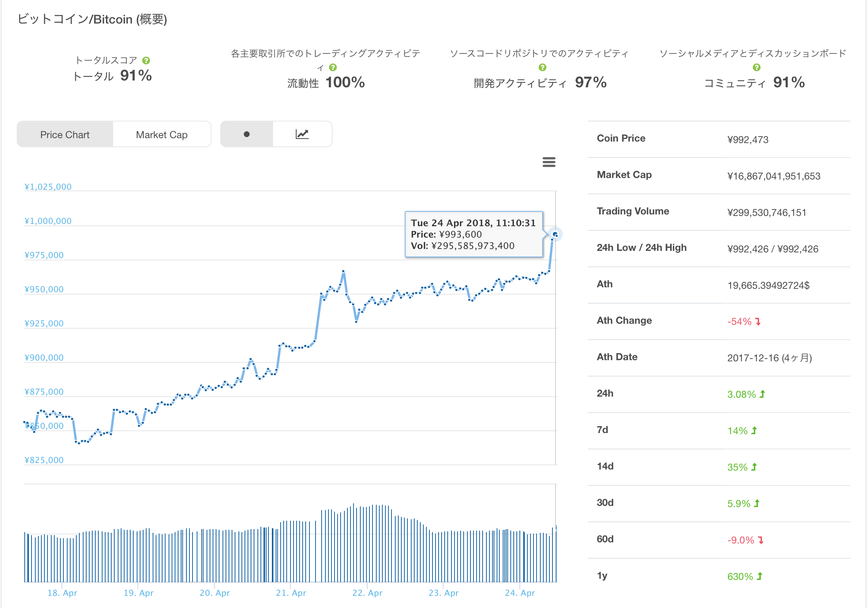The width and height of the screenshot is (868, 608).
Task: Click help icon under social media heading
Action: pyautogui.click(x=757, y=67)
